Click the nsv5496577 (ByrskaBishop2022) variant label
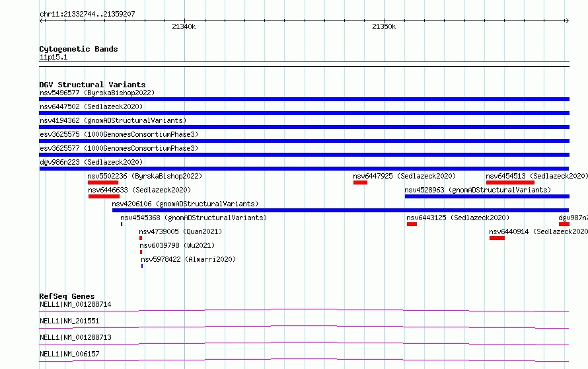The height and width of the screenshot is (369, 588). point(97,93)
